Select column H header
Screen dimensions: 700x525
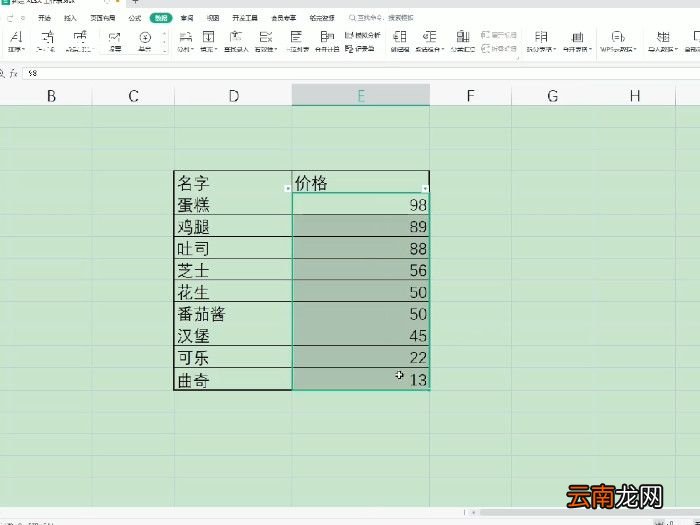coord(634,96)
